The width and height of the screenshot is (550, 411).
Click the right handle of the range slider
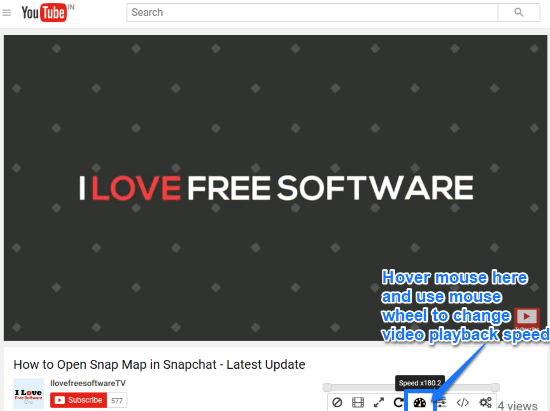click(495, 387)
